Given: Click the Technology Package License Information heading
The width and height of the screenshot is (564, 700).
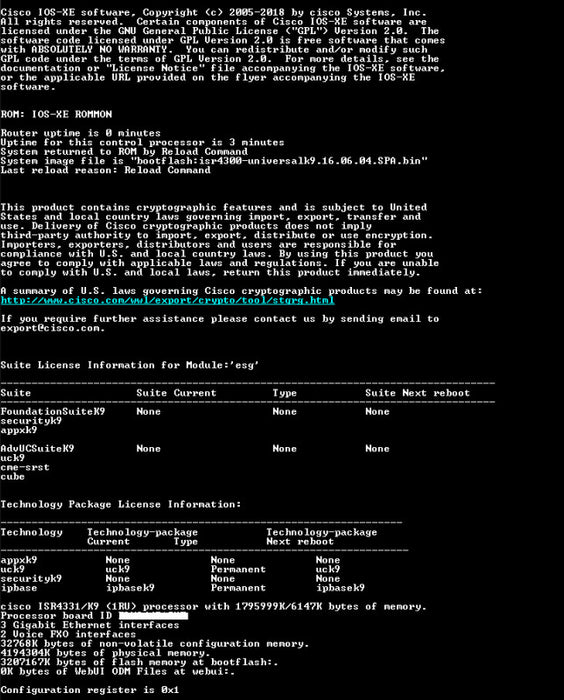Looking at the screenshot, I should coord(121,504).
